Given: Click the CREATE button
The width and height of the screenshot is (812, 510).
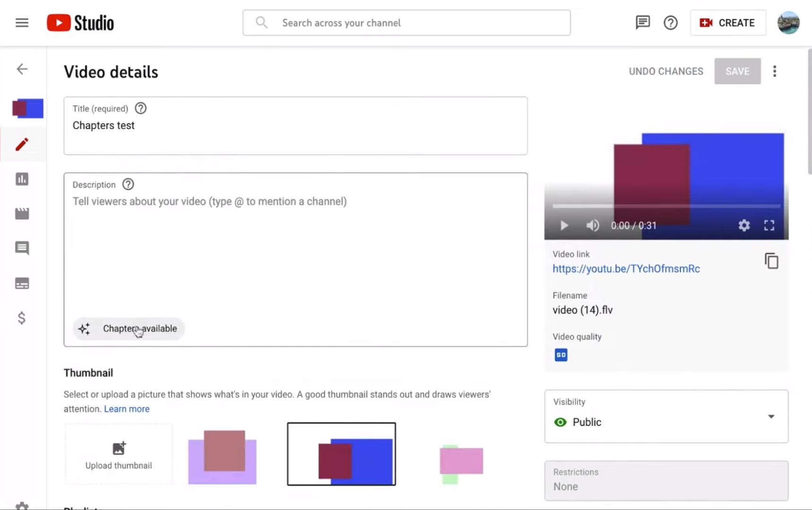Looking at the screenshot, I should [x=728, y=23].
